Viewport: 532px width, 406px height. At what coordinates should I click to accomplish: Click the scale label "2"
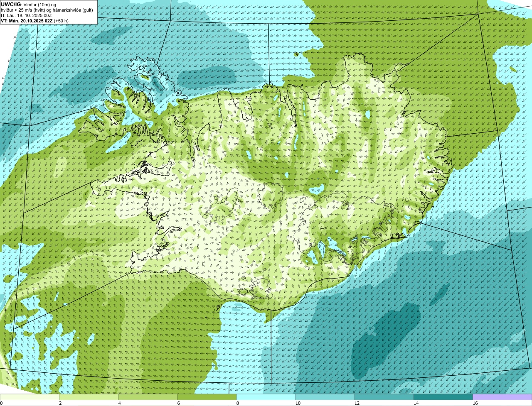pyautogui.click(x=60, y=403)
